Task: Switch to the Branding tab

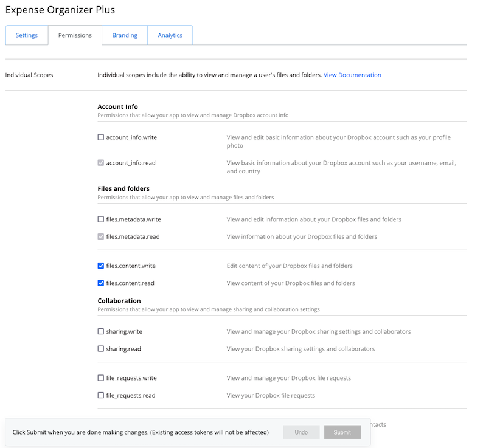Action: pos(125,35)
